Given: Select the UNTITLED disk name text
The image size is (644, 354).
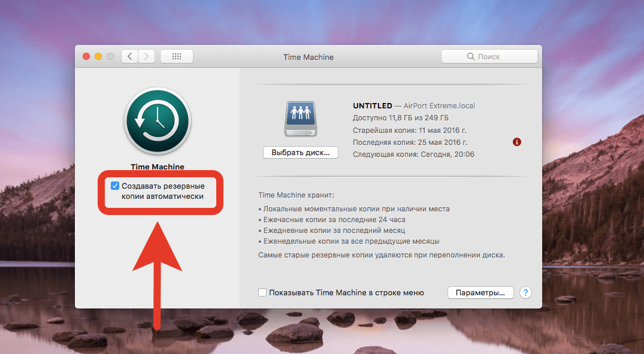Looking at the screenshot, I should (372, 106).
